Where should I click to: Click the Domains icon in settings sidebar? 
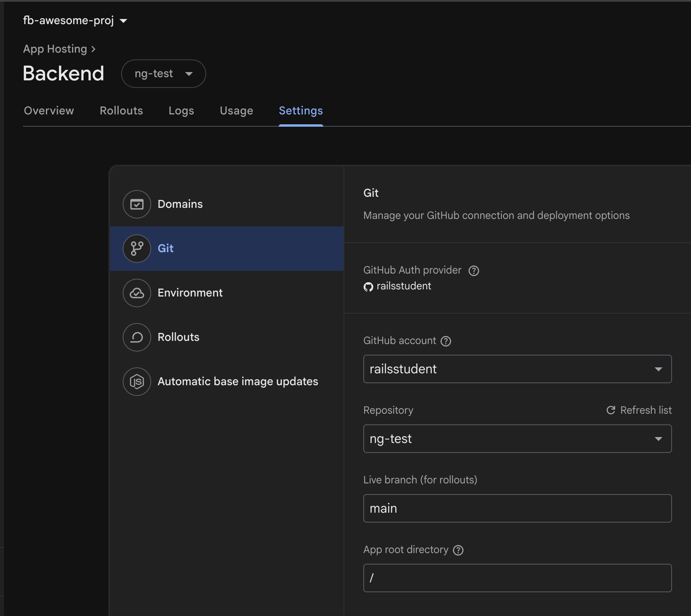coord(137,204)
